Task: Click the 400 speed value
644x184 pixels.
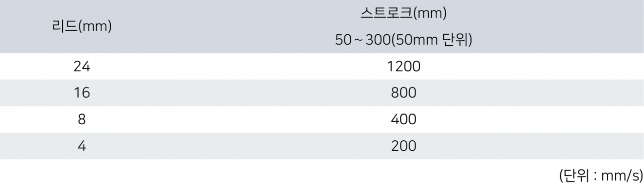Action: (x=404, y=120)
